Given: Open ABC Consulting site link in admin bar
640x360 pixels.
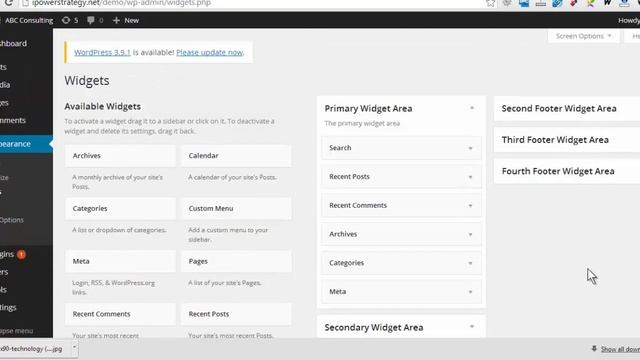Looking at the screenshot, I should click(29, 20).
